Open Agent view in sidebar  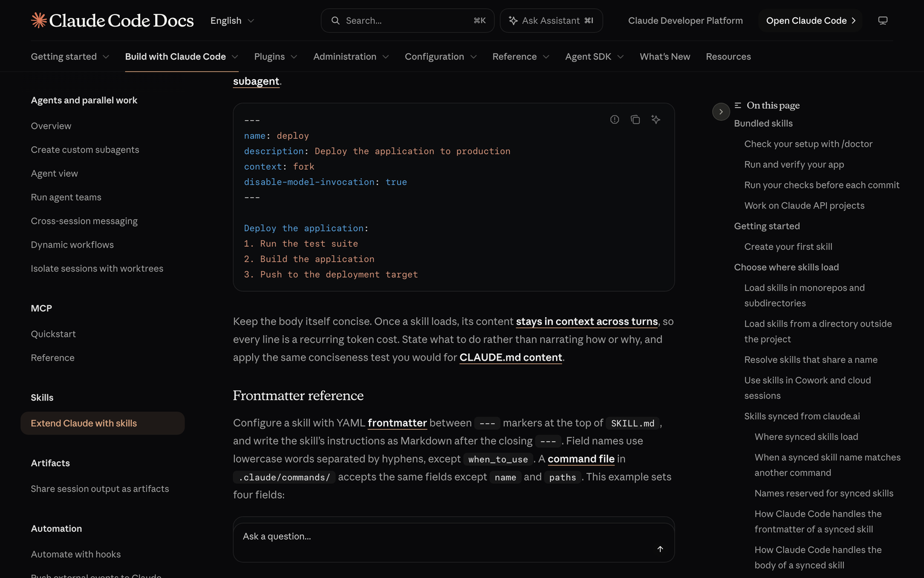coord(54,173)
